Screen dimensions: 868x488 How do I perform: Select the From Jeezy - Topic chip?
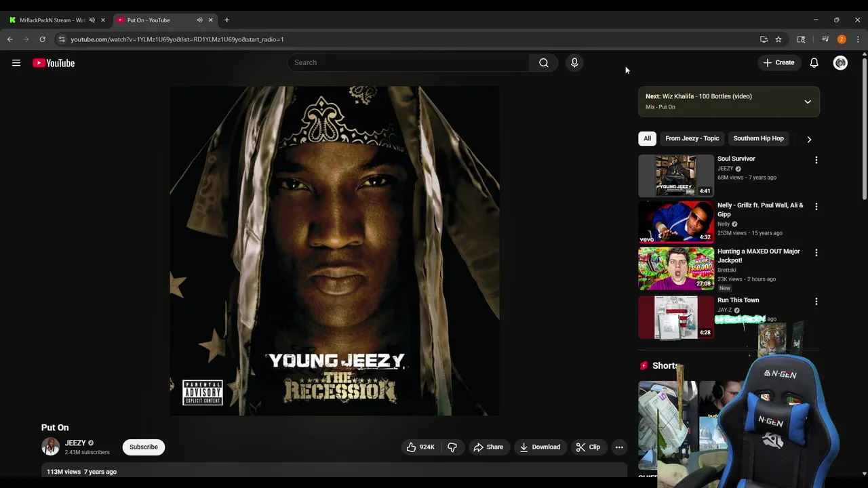point(692,138)
